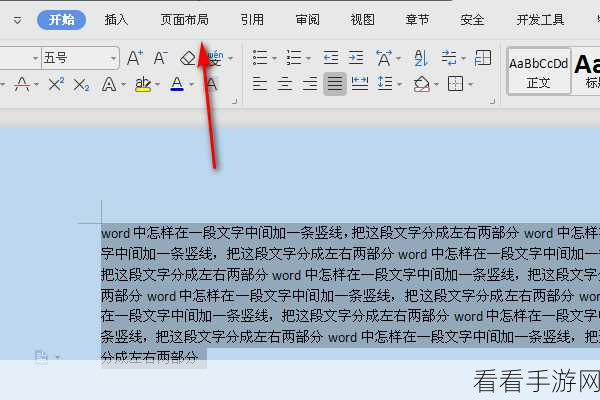Switch to the 开始 tab

coord(61,20)
